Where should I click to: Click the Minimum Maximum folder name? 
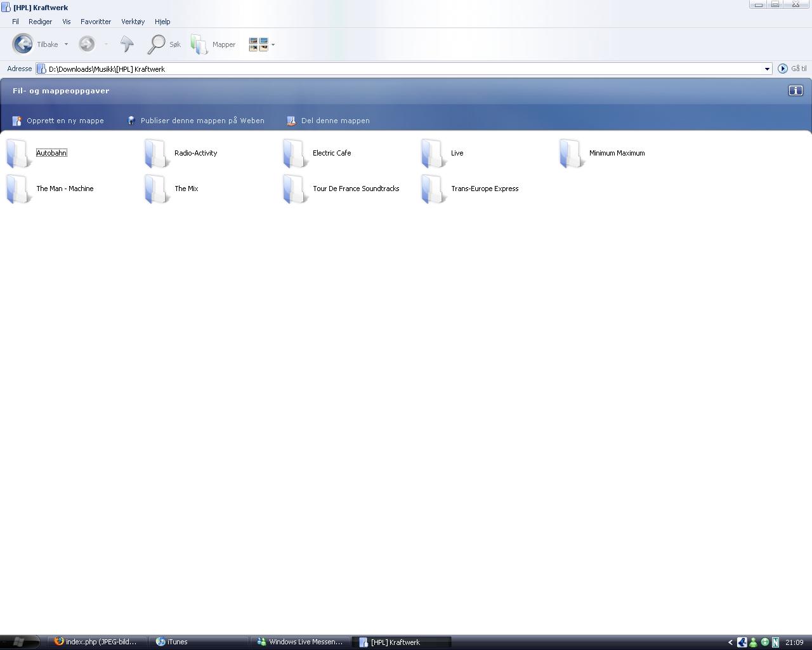pyautogui.click(x=617, y=153)
